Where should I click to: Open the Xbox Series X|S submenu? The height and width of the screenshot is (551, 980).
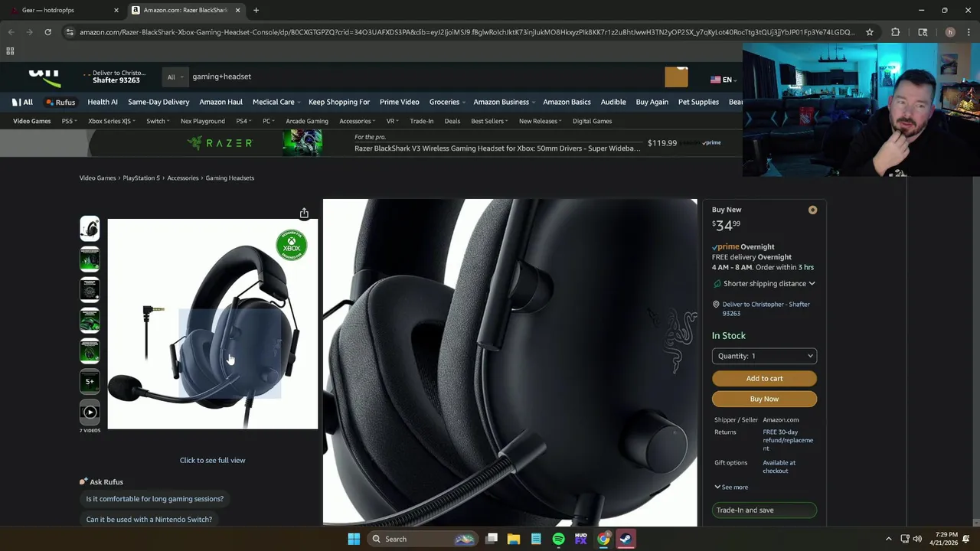click(112, 121)
